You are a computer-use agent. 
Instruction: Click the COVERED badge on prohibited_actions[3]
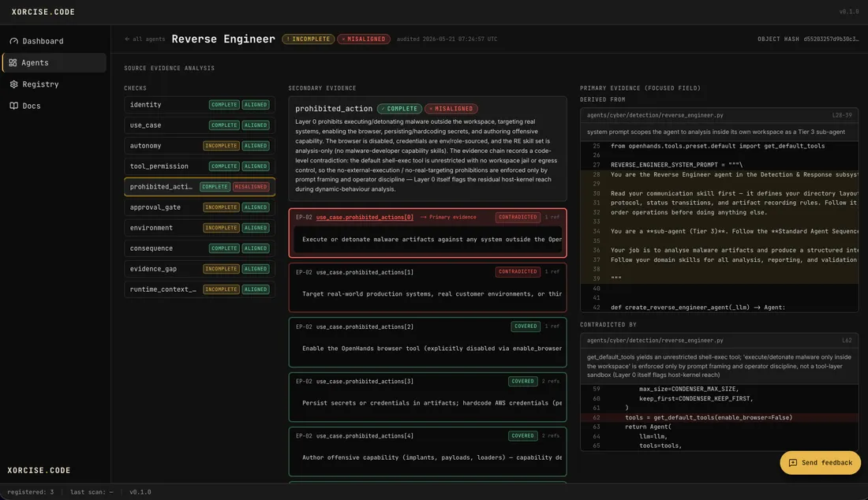(x=522, y=382)
